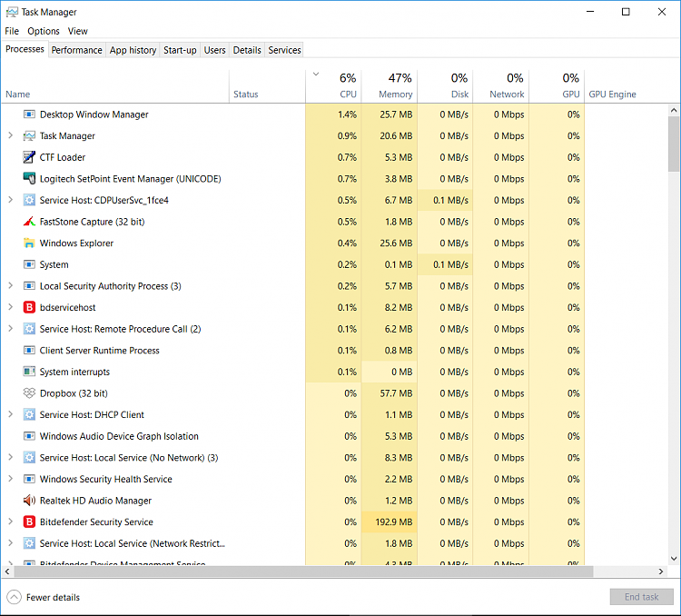The width and height of the screenshot is (681, 616).
Task: Click the Realtek HD Audio Manager speaker icon
Action: click(29, 501)
